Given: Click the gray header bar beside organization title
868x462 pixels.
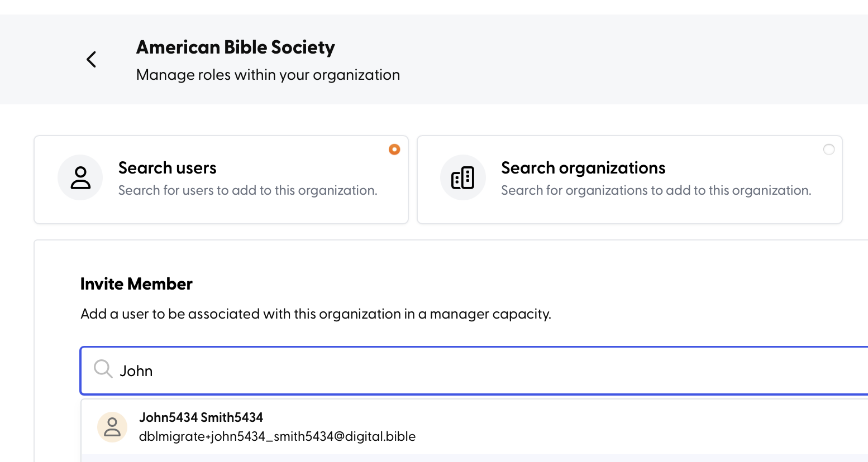Looking at the screenshot, I should pyautogui.click(x=631, y=59).
